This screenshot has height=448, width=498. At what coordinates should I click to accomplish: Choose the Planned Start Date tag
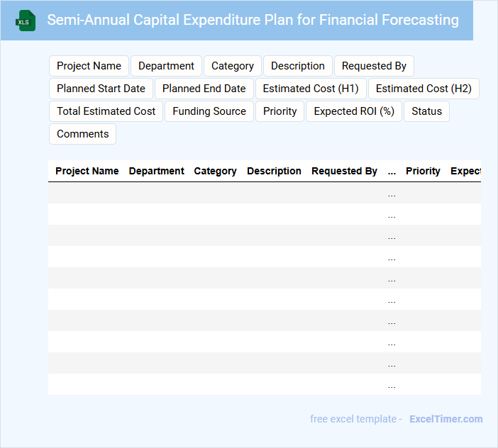coord(101,89)
